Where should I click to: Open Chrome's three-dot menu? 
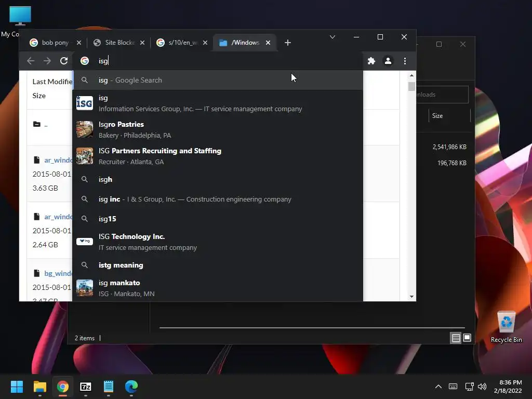(x=405, y=61)
